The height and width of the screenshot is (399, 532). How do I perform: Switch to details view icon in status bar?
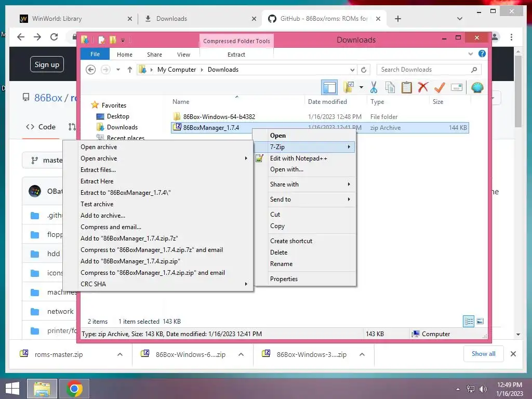[469, 321]
